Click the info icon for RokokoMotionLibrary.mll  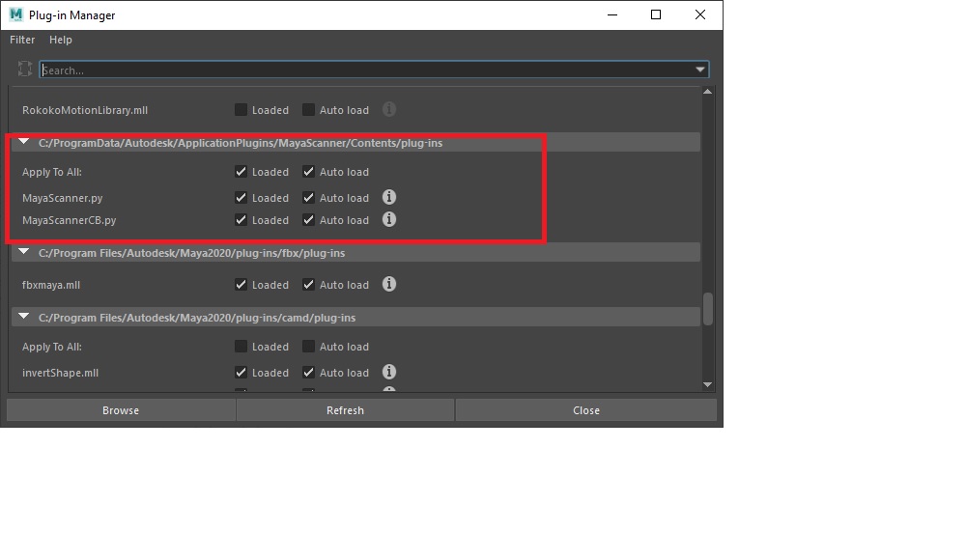click(388, 110)
